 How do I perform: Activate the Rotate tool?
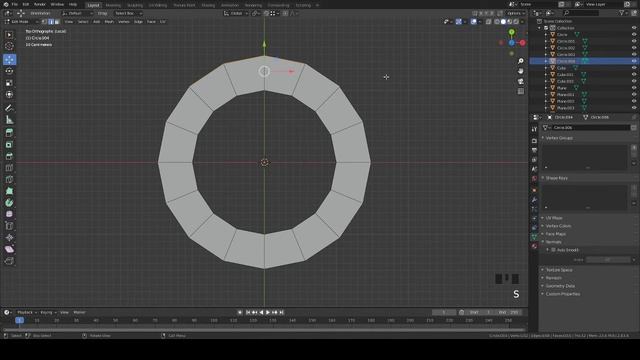(9, 71)
